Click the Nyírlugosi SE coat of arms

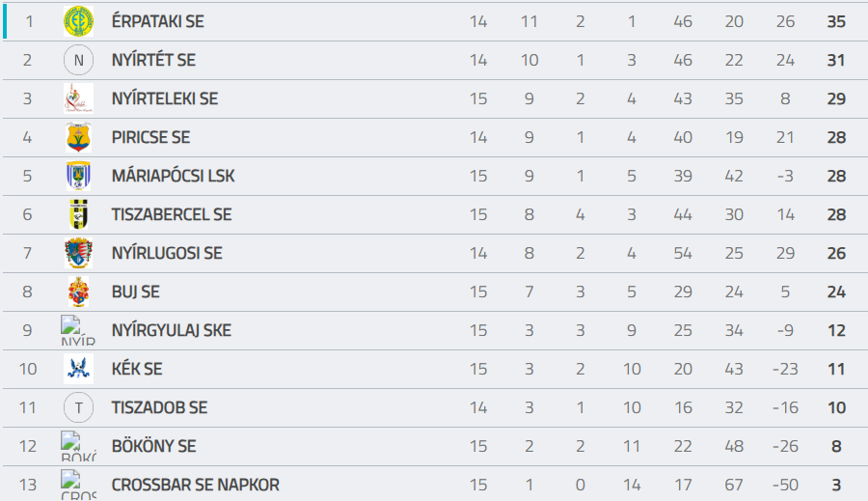[79, 253]
